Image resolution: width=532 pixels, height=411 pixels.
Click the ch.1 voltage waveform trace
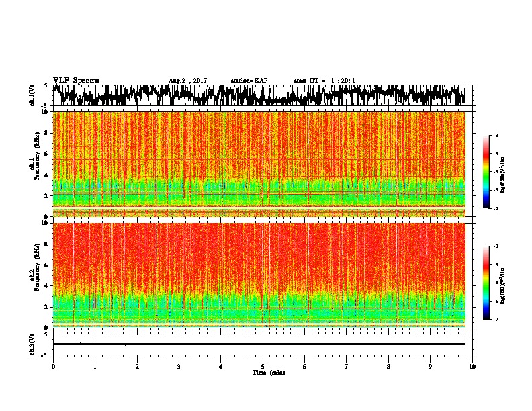[x=259, y=95]
